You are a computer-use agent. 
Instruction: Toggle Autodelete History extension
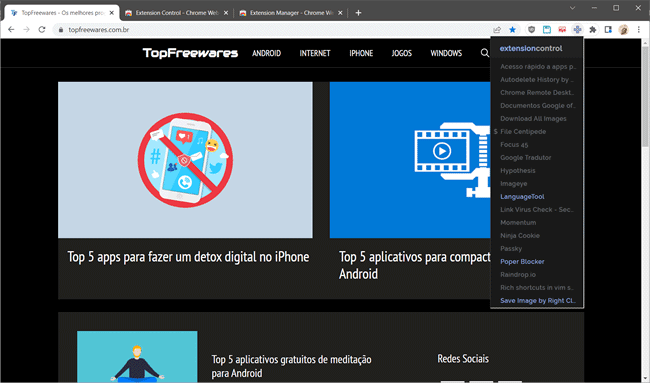(x=537, y=79)
